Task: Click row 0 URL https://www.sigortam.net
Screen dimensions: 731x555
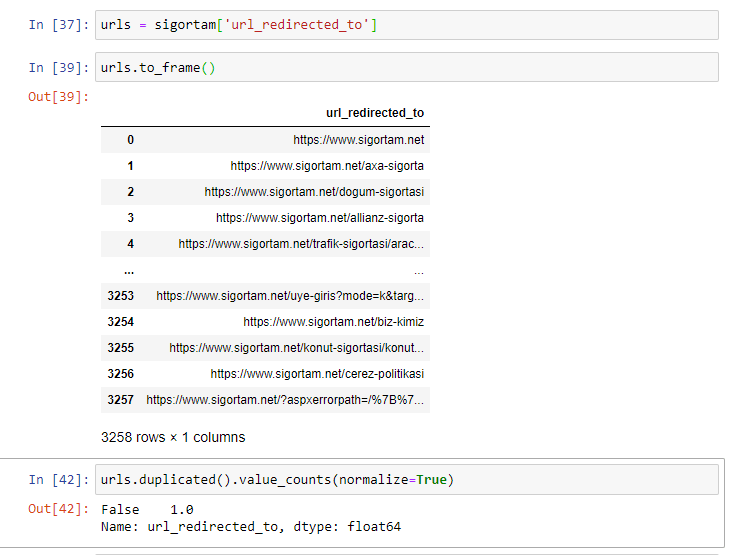Action: click(x=359, y=140)
